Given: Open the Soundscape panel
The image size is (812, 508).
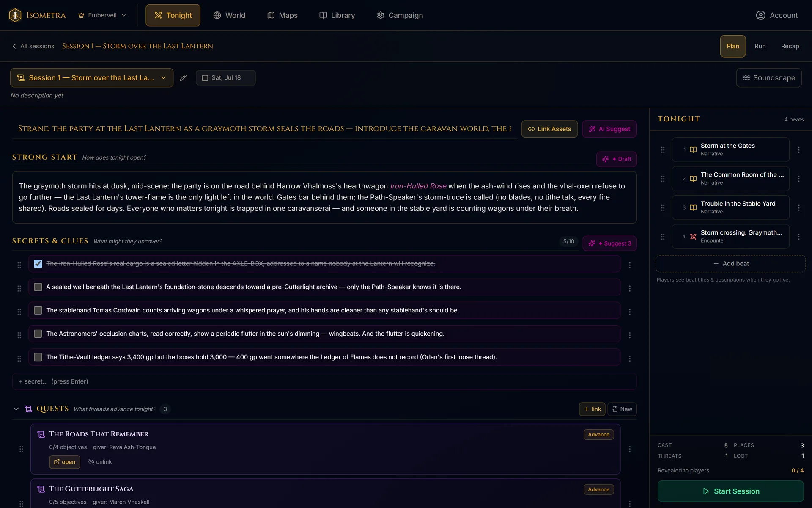Looking at the screenshot, I should tap(769, 78).
